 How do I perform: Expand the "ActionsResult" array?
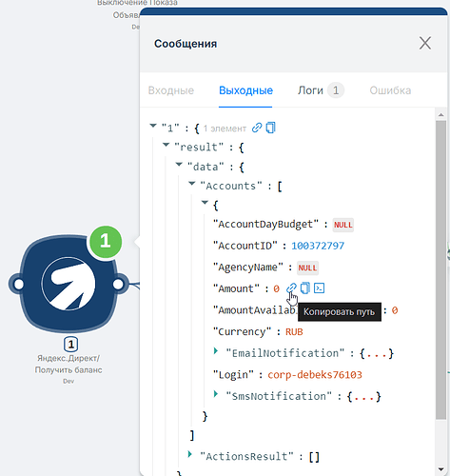pyautogui.click(x=190, y=454)
